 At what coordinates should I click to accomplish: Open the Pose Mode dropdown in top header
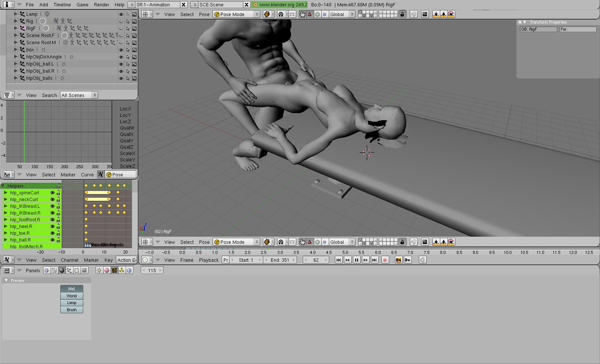236,14
